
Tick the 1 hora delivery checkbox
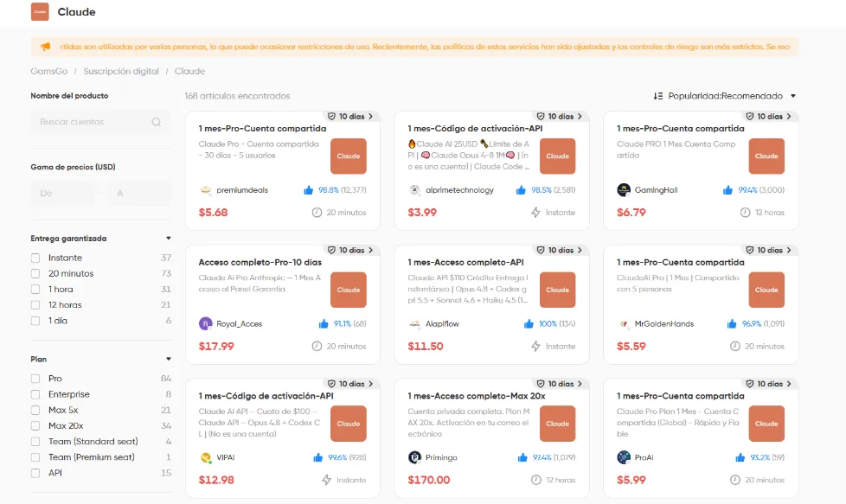click(x=35, y=289)
